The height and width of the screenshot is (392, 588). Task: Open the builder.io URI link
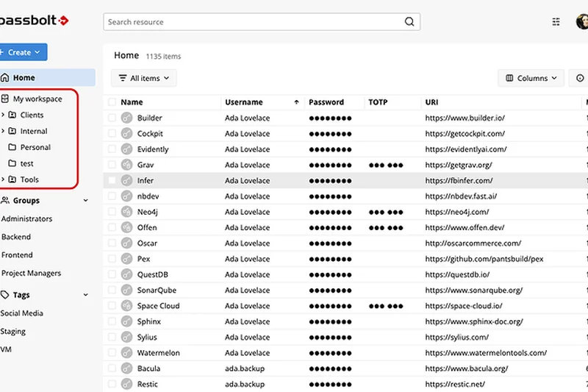tap(465, 118)
